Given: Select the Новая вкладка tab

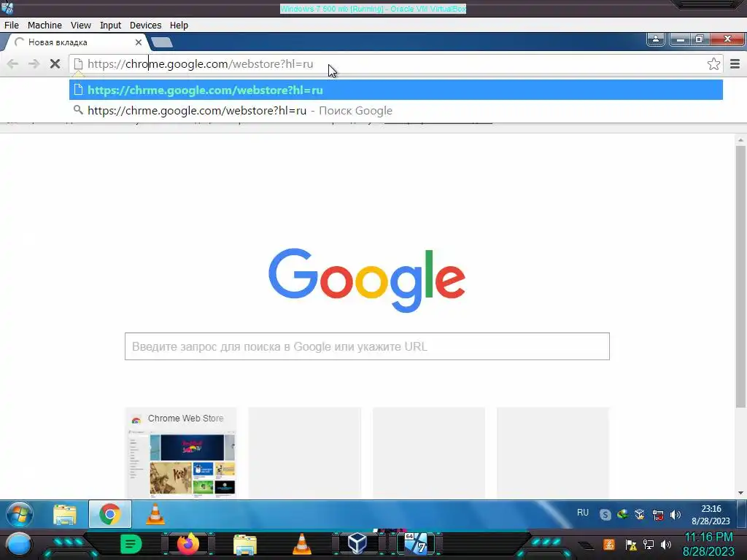Looking at the screenshot, I should pos(76,42).
